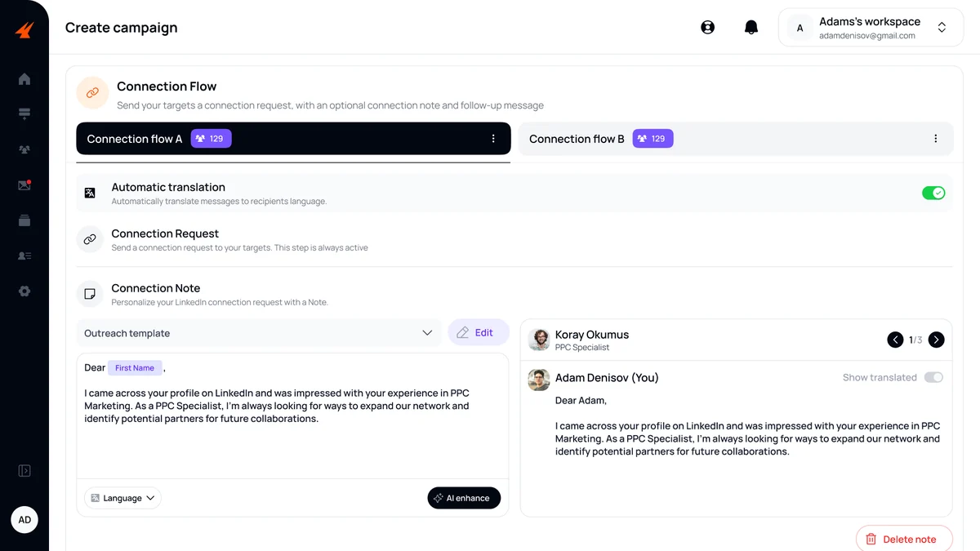Image resolution: width=980 pixels, height=551 pixels.
Task: Open the contacts list icon in sidebar
Action: (x=24, y=256)
